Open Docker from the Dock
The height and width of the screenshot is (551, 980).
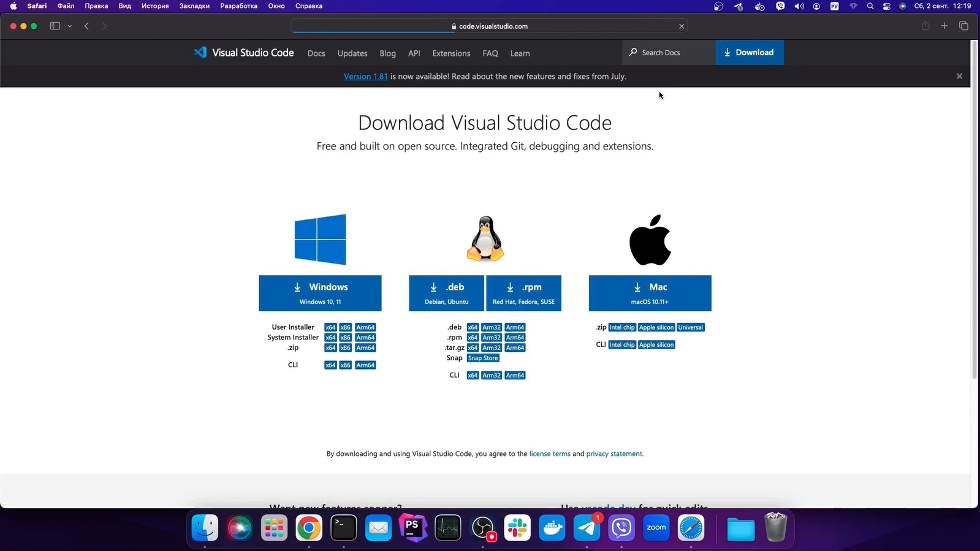(x=552, y=528)
